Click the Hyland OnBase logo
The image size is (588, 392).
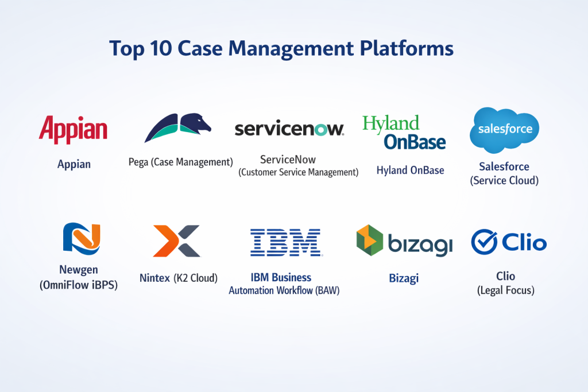[x=404, y=133]
